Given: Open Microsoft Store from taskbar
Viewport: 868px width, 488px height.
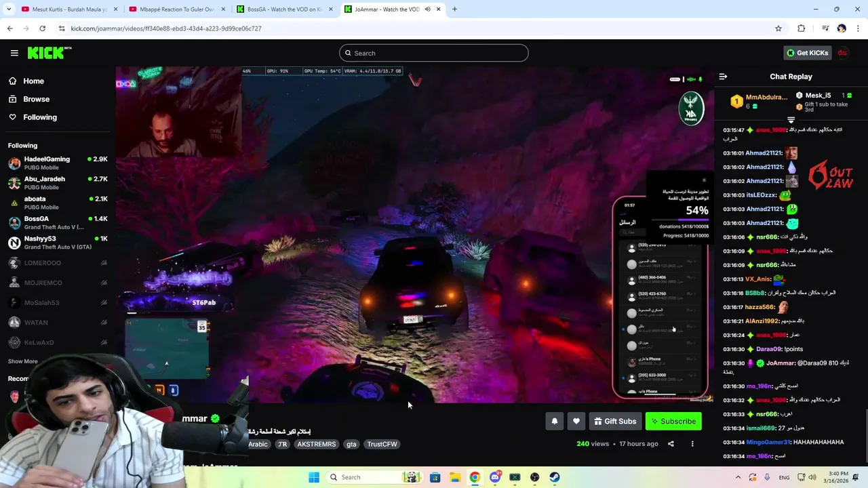Looking at the screenshot, I should point(435,477).
